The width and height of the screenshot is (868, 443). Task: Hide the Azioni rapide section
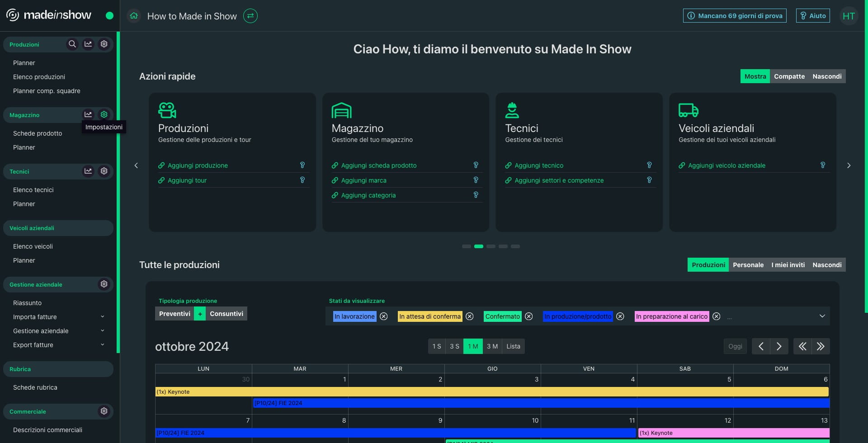pyautogui.click(x=827, y=76)
